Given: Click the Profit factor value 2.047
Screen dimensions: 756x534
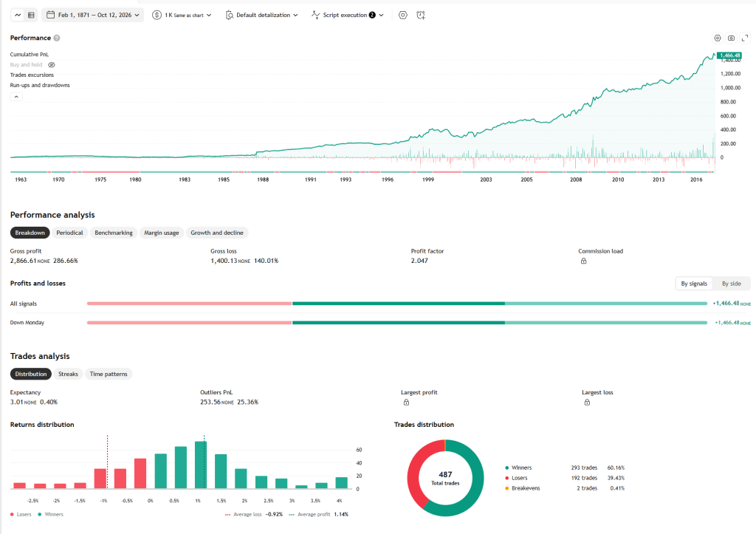Looking at the screenshot, I should (x=419, y=261).
